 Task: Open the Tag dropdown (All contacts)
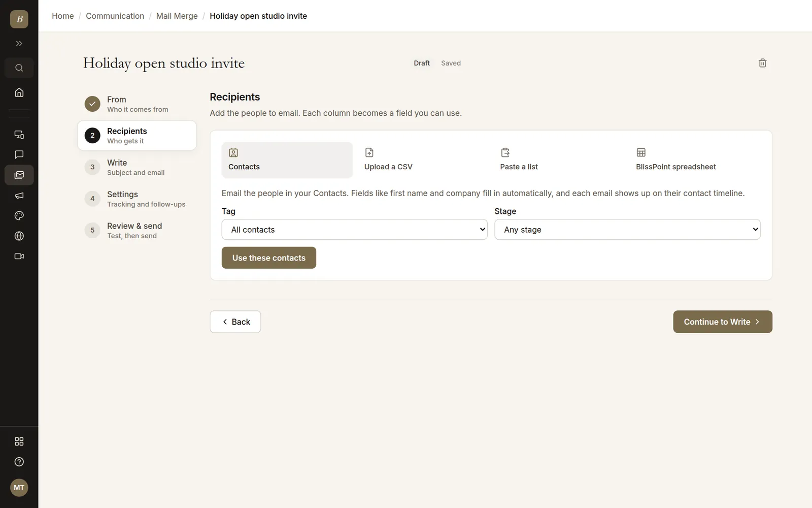tap(354, 230)
